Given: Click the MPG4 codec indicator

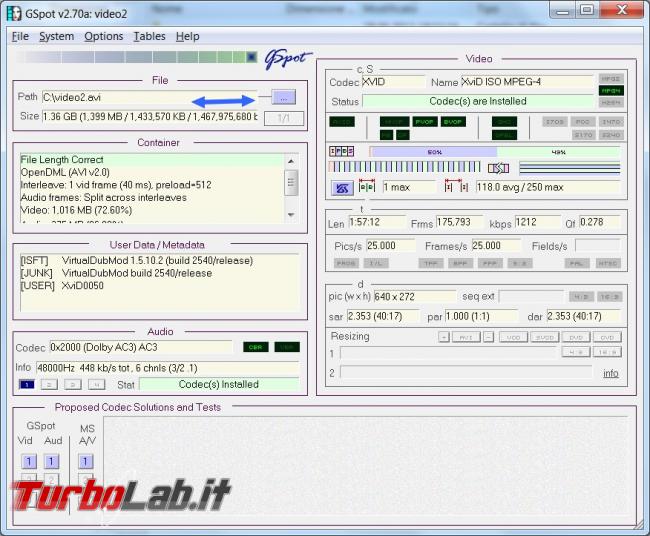Looking at the screenshot, I should [611, 90].
